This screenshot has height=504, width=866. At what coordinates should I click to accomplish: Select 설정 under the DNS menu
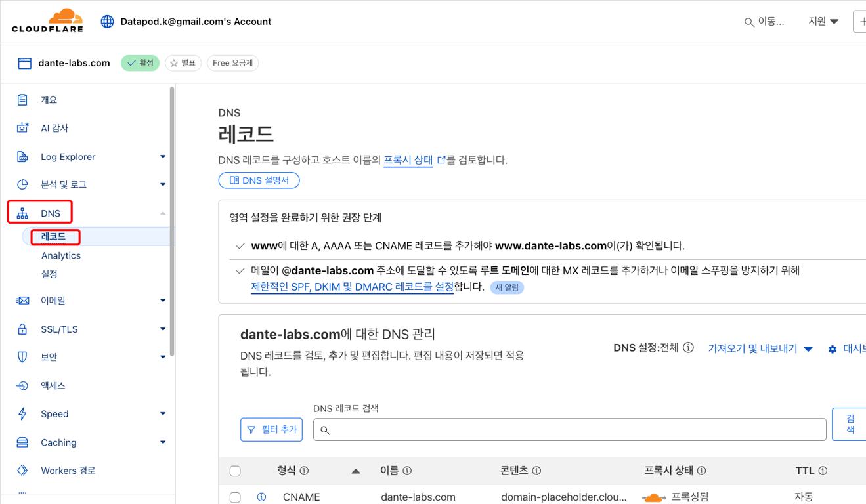49,274
